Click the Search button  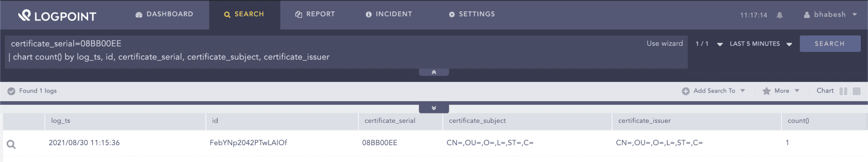pyautogui.click(x=830, y=44)
